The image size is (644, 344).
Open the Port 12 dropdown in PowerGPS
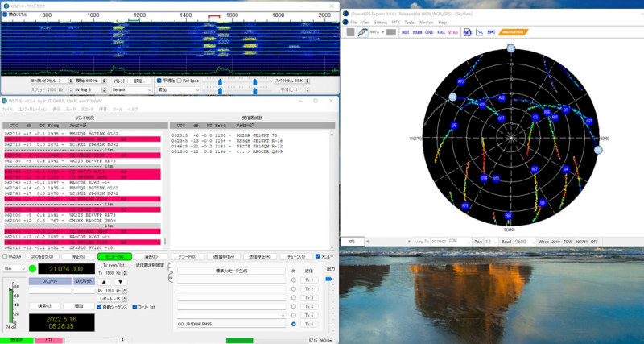click(491, 242)
